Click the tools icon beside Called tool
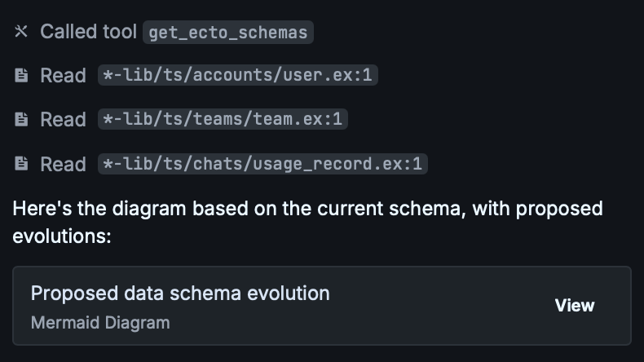 click(x=21, y=32)
